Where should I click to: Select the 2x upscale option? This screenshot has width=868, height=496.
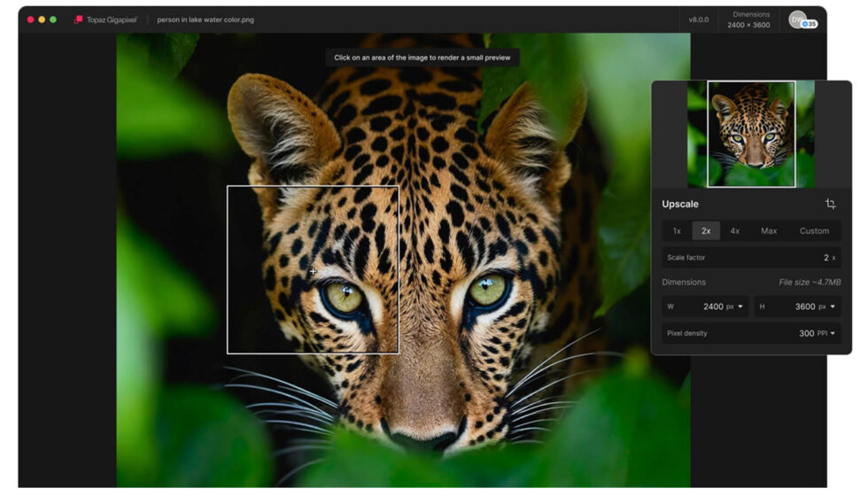706,231
